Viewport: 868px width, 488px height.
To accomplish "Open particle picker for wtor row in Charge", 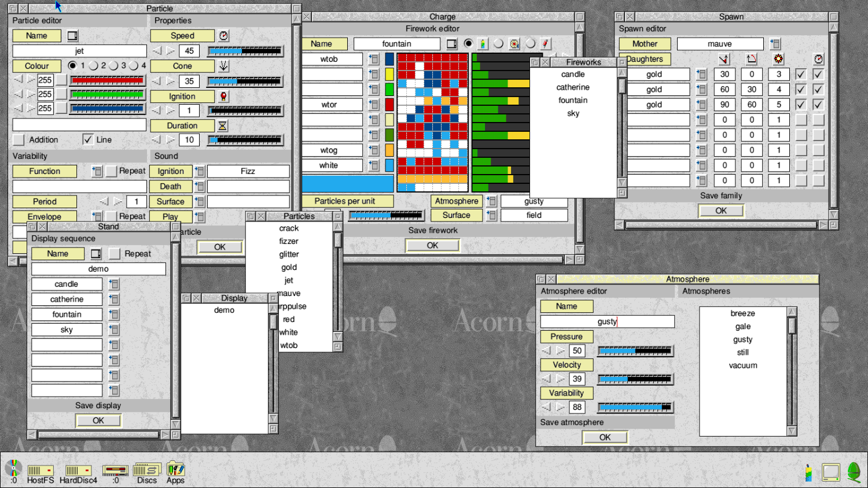I will pyautogui.click(x=374, y=105).
